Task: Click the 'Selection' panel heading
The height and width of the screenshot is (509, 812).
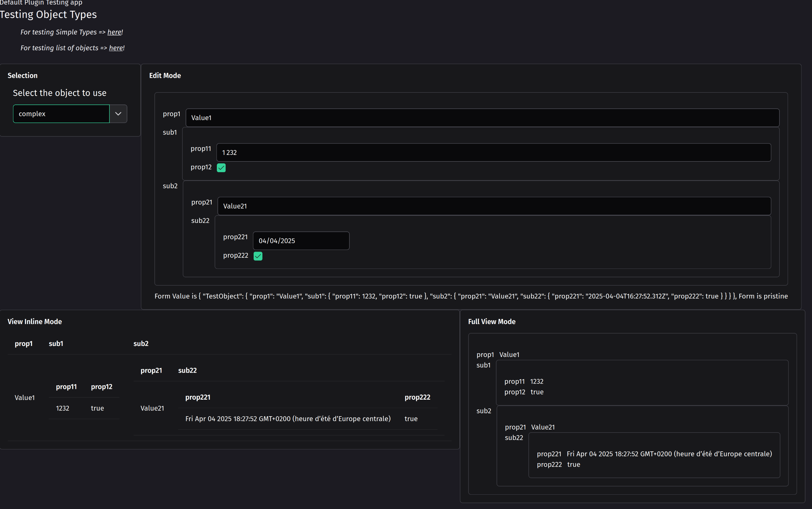Action: pyautogui.click(x=22, y=76)
